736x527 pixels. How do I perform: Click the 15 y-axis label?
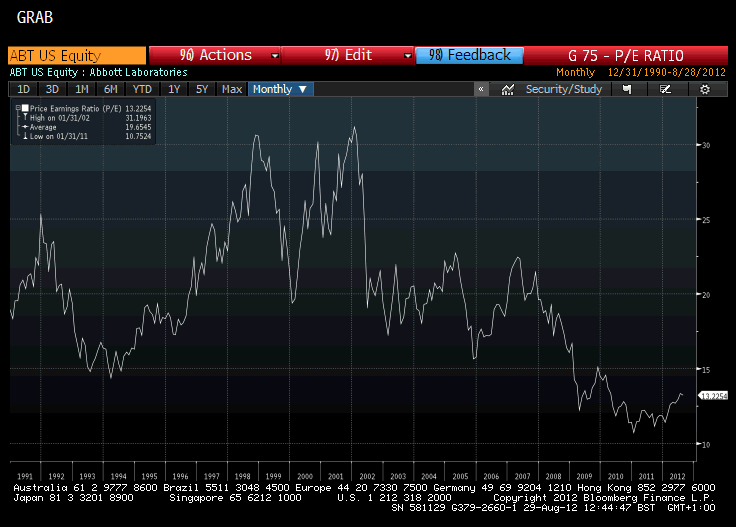(x=706, y=370)
